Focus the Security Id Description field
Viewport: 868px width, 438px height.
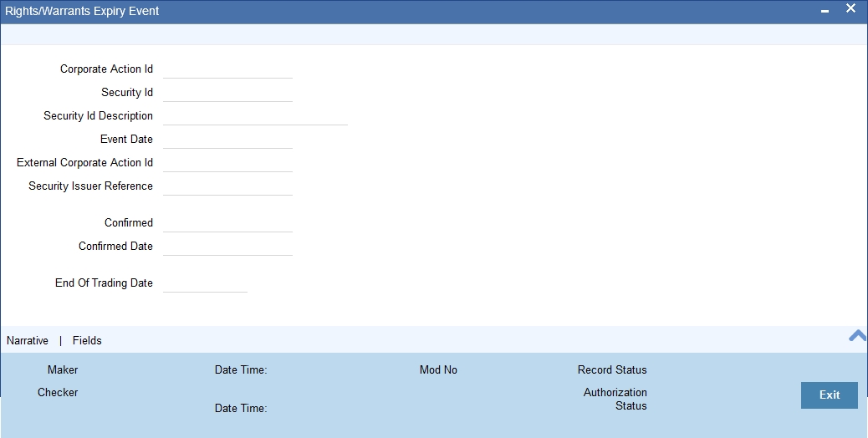point(255,115)
